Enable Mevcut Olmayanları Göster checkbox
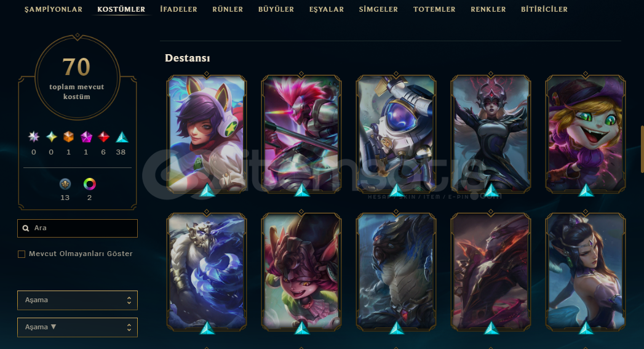The height and width of the screenshot is (349, 644). click(22, 254)
